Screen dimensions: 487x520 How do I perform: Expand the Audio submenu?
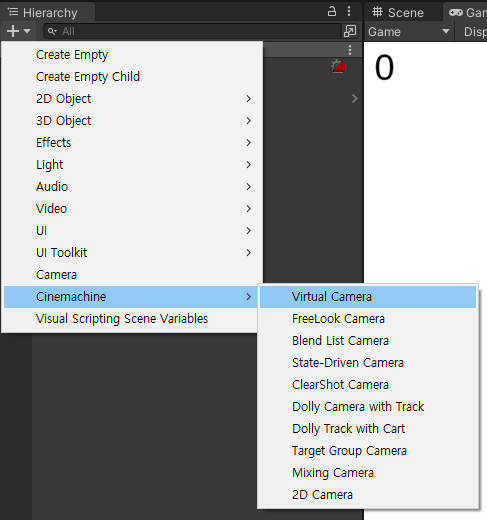pyautogui.click(x=132, y=187)
